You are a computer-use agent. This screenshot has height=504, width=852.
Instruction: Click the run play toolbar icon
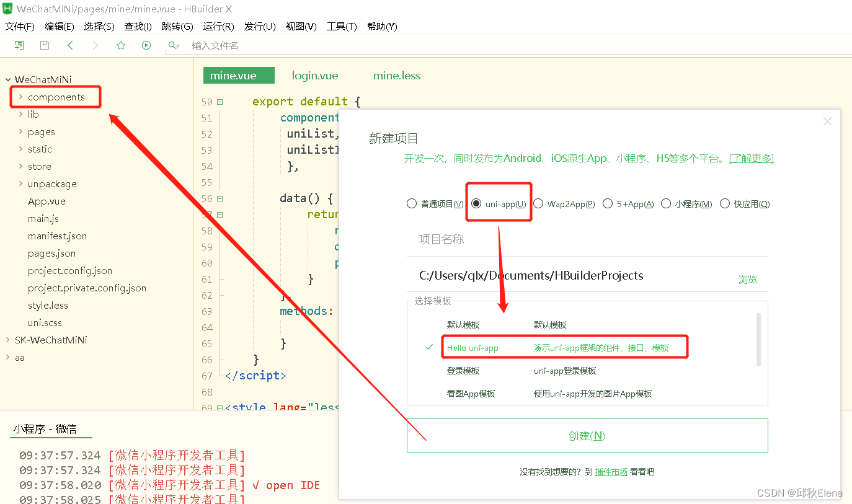pyautogui.click(x=146, y=45)
